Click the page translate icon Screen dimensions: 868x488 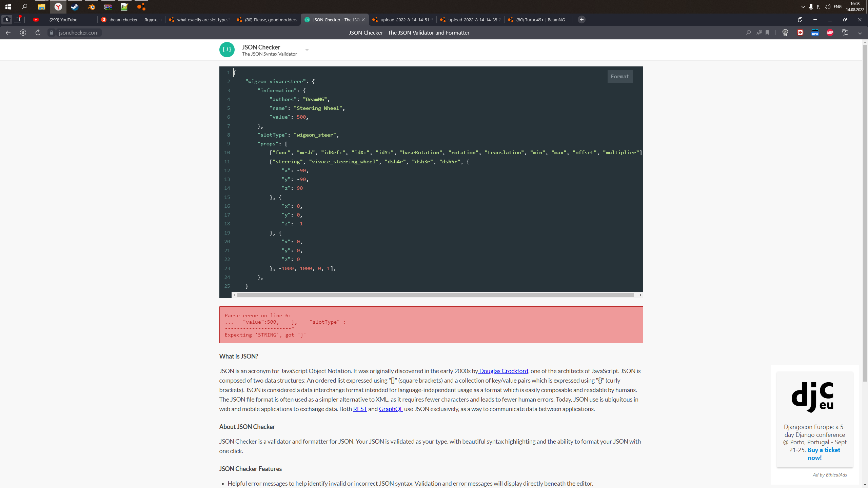(759, 33)
